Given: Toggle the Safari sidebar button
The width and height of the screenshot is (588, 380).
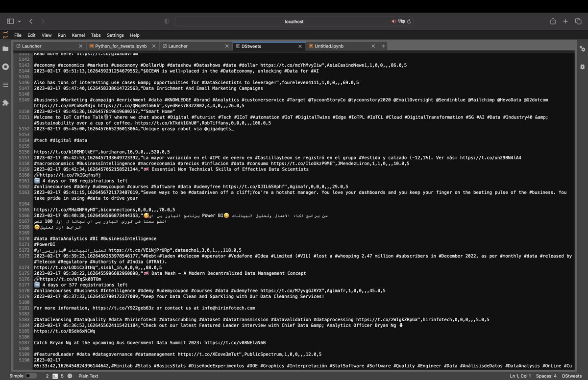Looking at the screenshot, I should 10,22.
